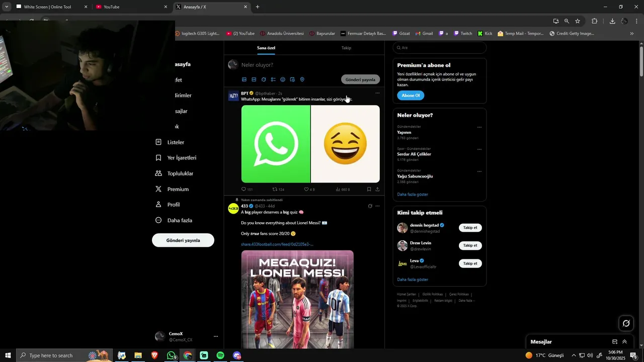The image size is (644, 362).
Task: Show hidden system tray icons
Action: [x=574, y=355]
